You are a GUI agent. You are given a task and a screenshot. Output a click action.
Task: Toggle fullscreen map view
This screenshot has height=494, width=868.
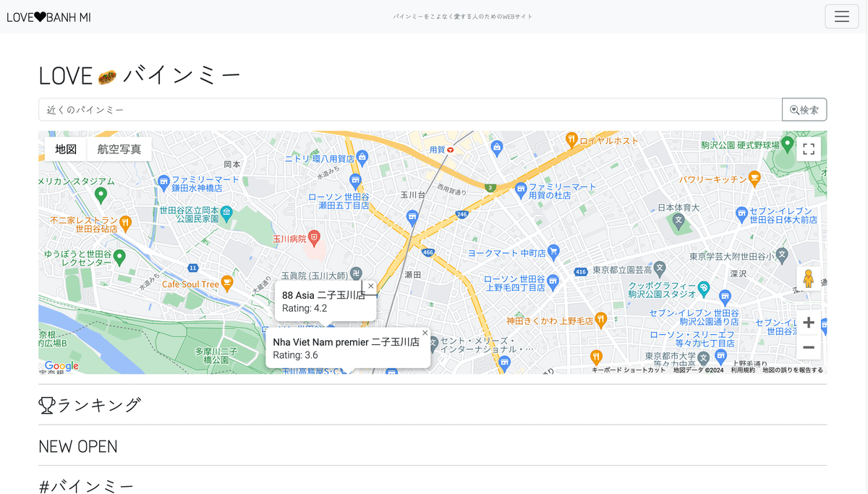[x=809, y=149]
